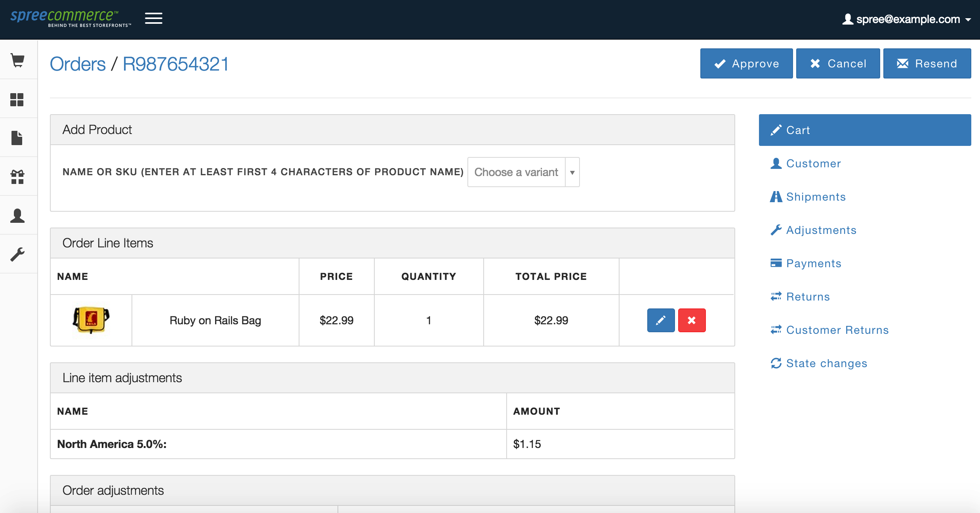Approve the order

coord(746,63)
